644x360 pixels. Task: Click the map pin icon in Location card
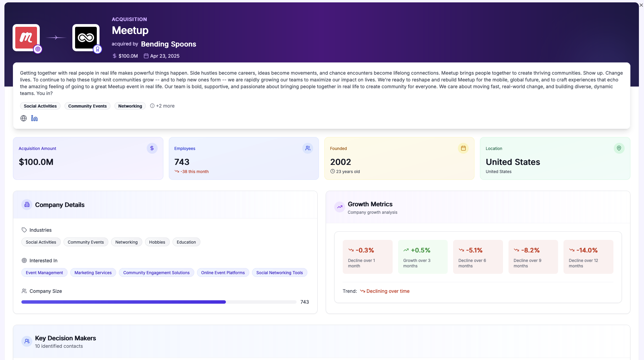click(619, 148)
